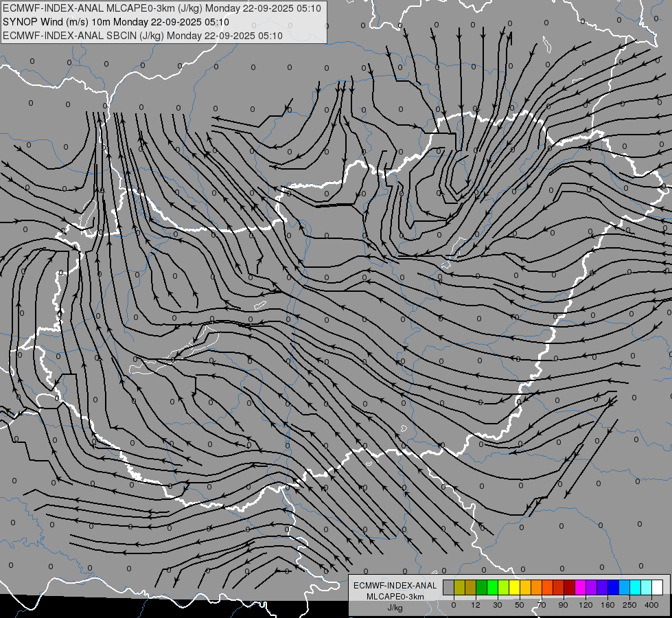This screenshot has width=672, height=618.
Task: Click the legend value 250
Action: click(629, 605)
